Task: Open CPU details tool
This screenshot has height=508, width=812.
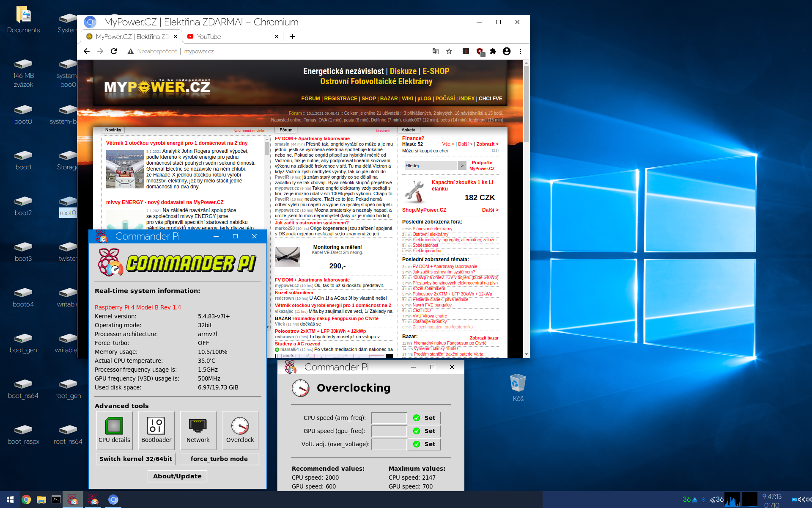Action: point(114,430)
